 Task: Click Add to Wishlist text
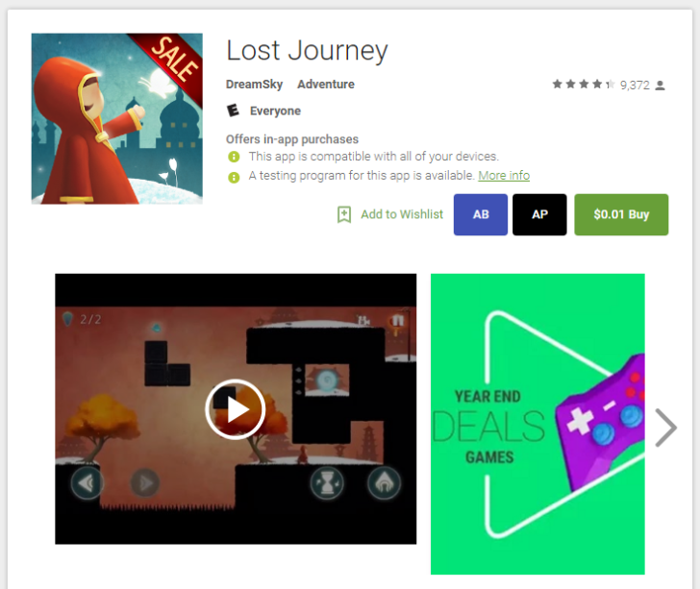tap(402, 214)
